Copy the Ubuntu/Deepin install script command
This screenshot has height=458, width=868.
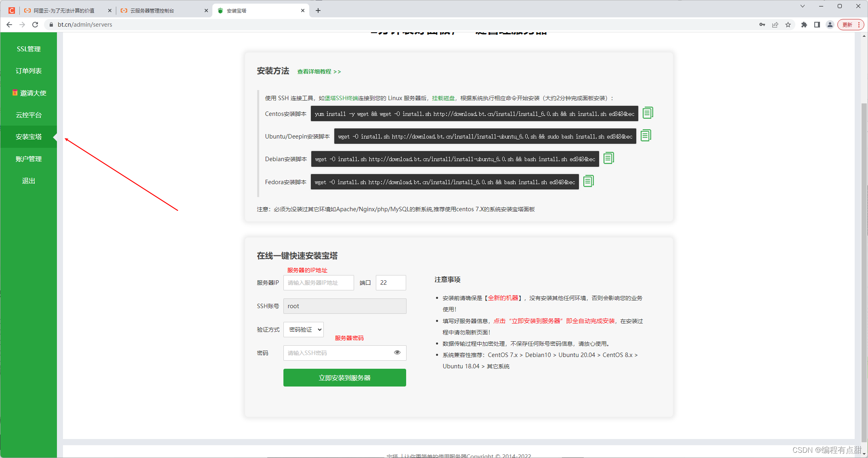click(x=646, y=135)
